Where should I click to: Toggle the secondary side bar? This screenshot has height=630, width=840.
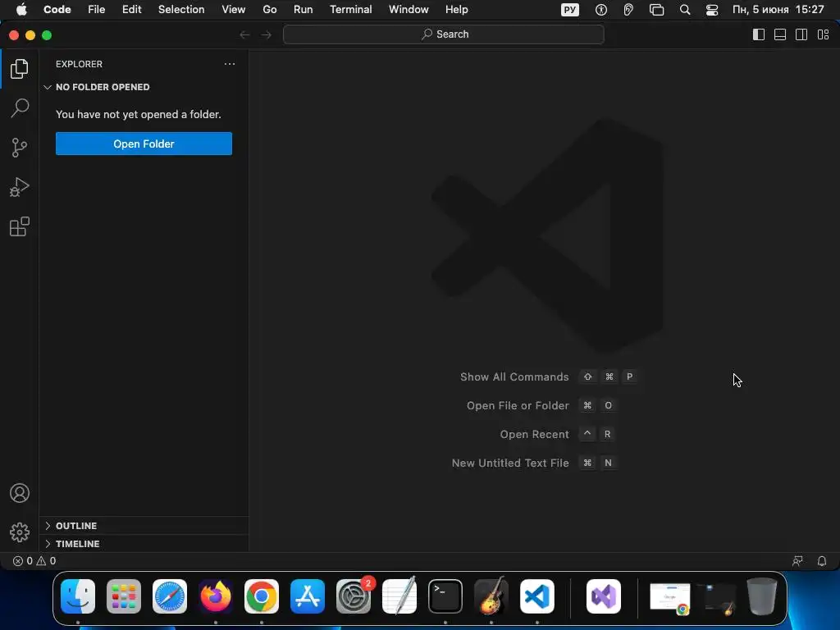tap(801, 34)
